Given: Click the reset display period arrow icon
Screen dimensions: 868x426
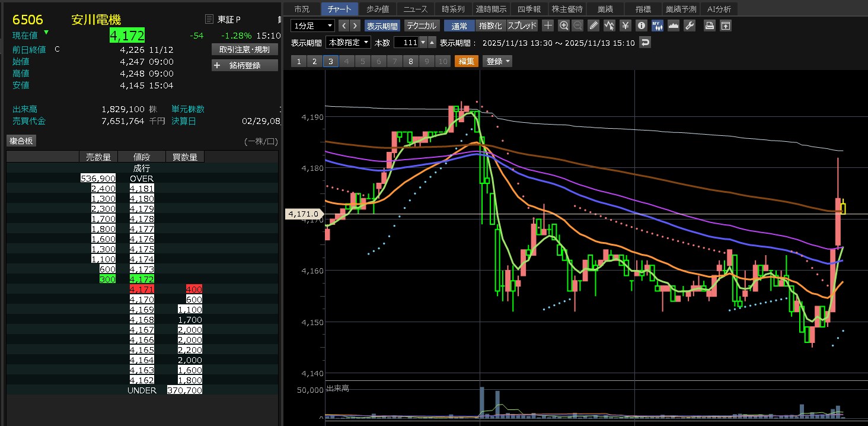Looking at the screenshot, I should pyautogui.click(x=646, y=43).
